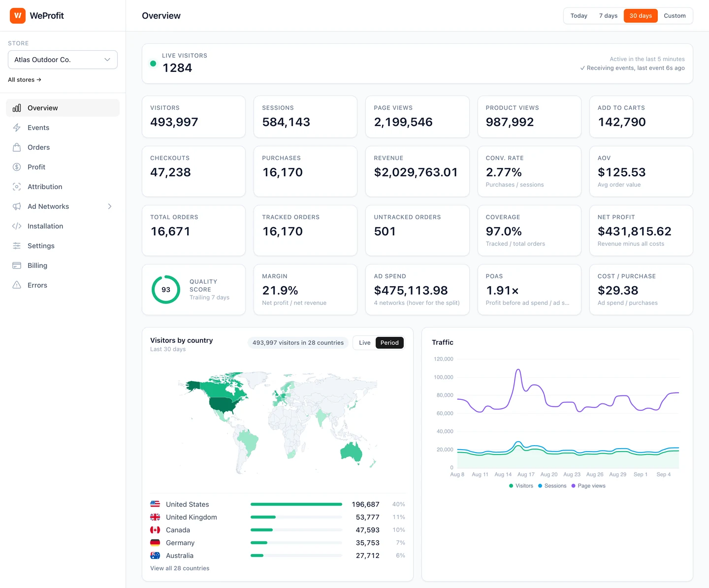
Task: Open Overview via its bar chart icon
Action: 17,108
